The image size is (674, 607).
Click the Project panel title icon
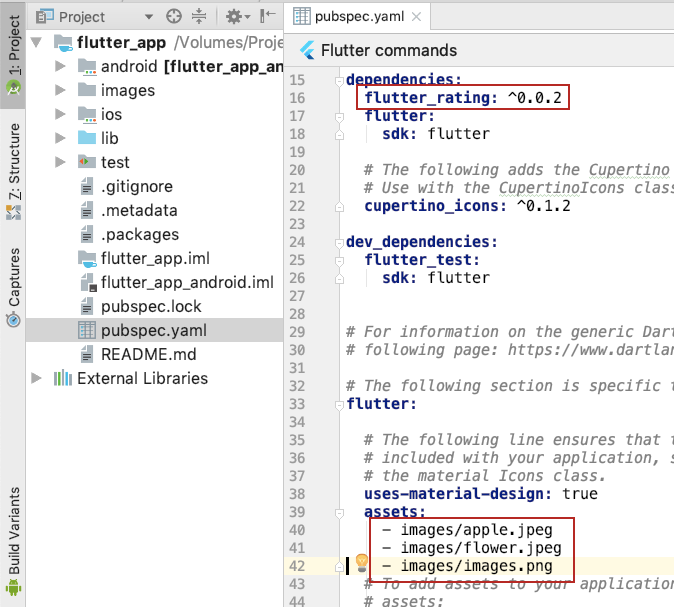(x=45, y=17)
